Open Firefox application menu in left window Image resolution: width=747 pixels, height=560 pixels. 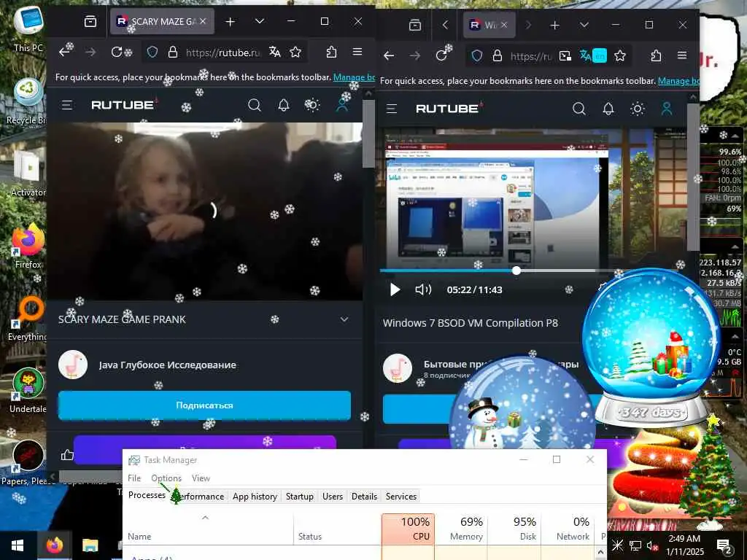click(x=357, y=52)
